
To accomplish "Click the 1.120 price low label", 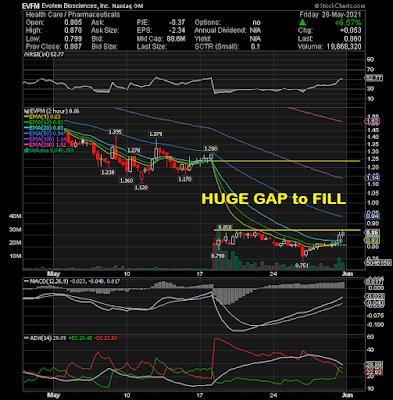I will pos(141,188).
